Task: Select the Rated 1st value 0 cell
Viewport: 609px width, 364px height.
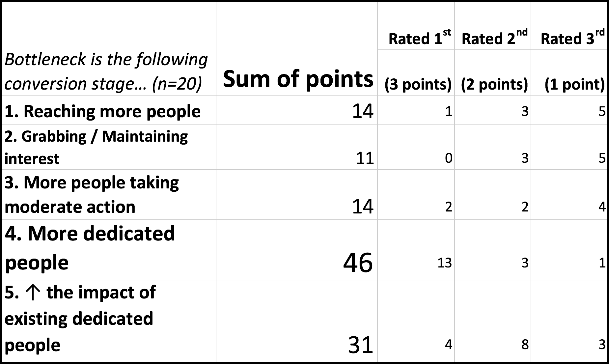Action: (x=416, y=147)
